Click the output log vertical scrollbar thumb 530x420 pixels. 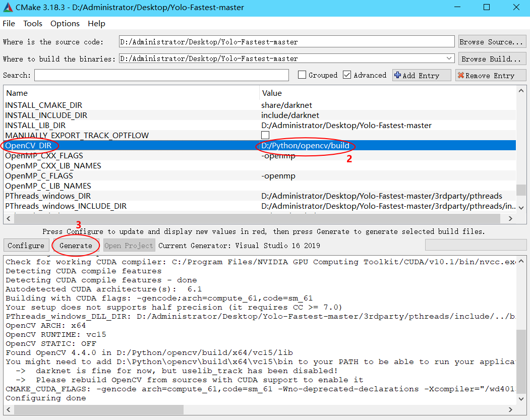point(521,362)
